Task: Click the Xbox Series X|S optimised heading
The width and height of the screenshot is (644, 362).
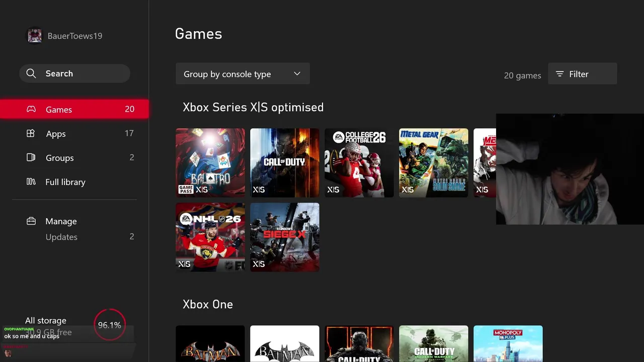Action: tap(253, 107)
